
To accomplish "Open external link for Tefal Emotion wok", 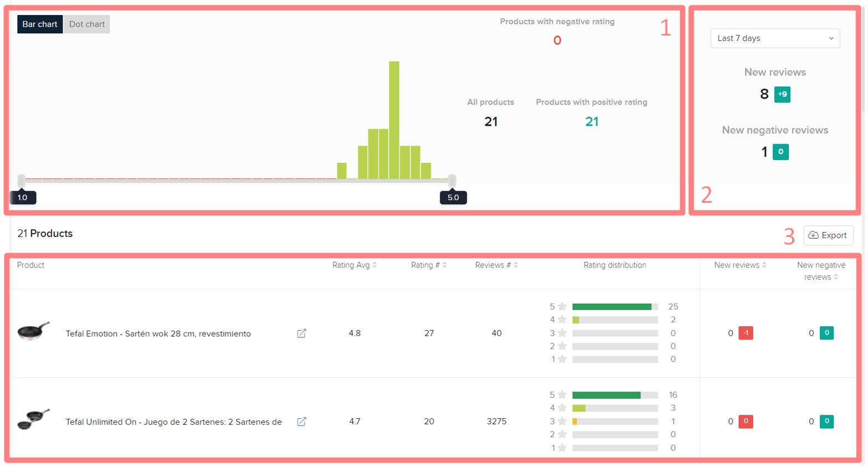I will [301, 333].
